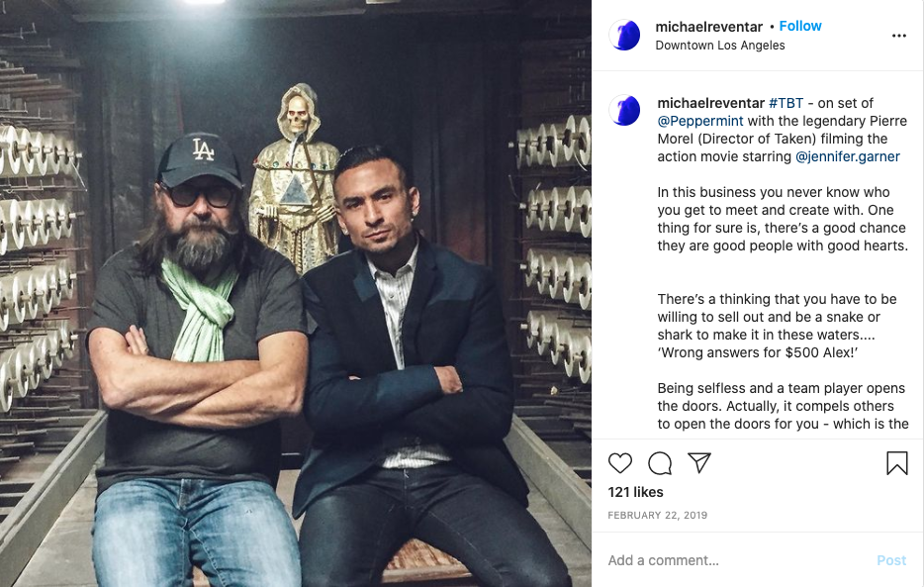This screenshot has width=924, height=587.
Task: Click the post photo of two men
Action: click(295, 294)
